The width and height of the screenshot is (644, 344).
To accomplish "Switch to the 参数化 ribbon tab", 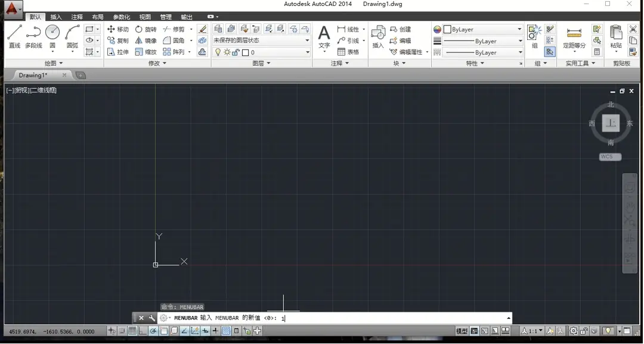I will (x=122, y=17).
